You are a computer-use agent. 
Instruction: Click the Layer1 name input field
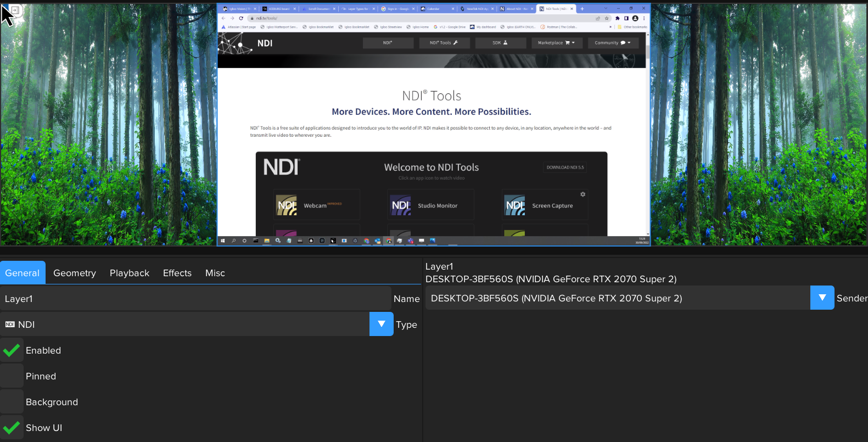[195, 299]
